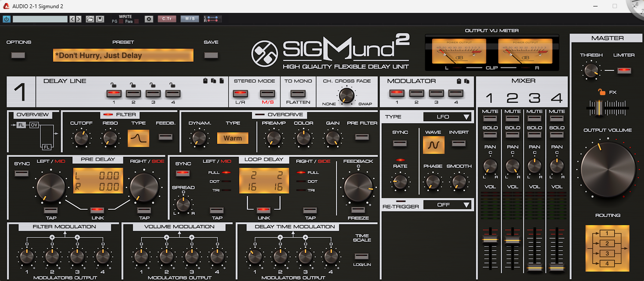Switch stereo mode to M/S

[x=267, y=93]
